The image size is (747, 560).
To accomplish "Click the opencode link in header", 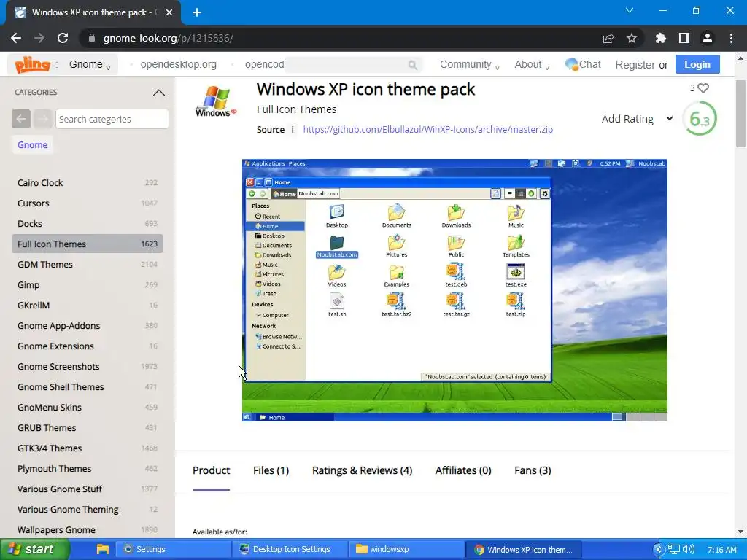I will pyautogui.click(x=264, y=64).
